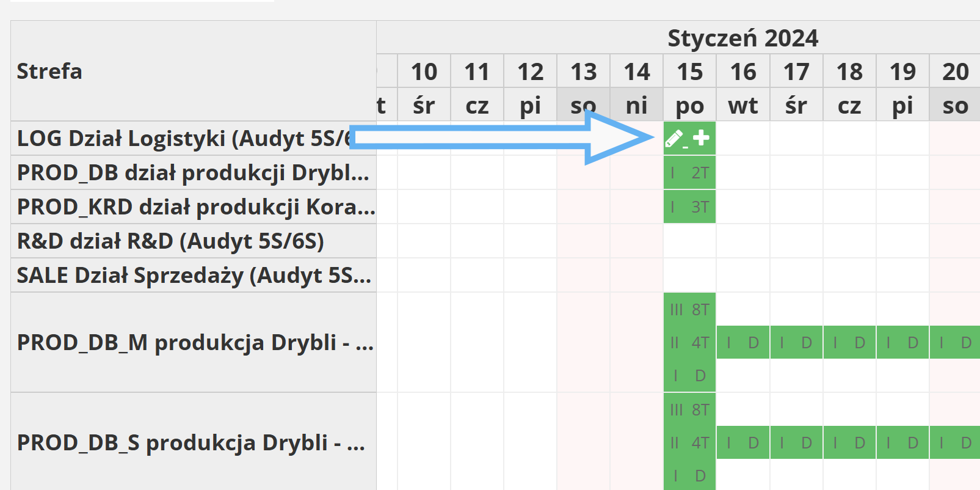Click "I D" on the 18th in PROD_DB_S row
980x490 pixels.
point(849,443)
